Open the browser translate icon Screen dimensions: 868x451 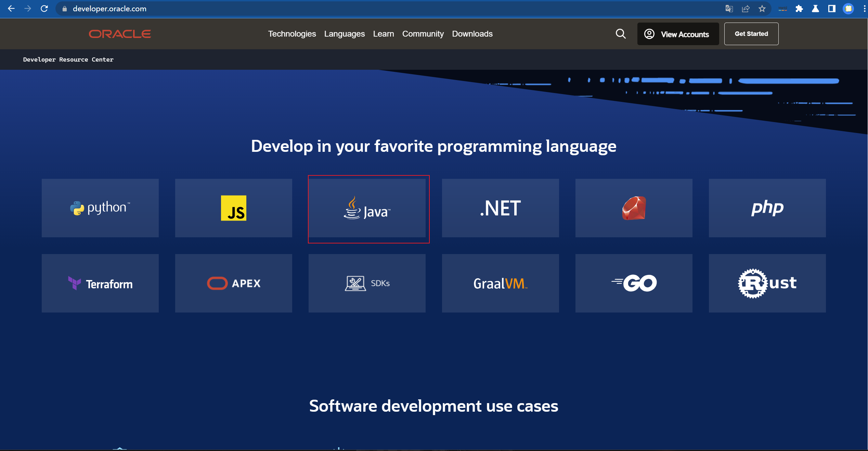729,9
